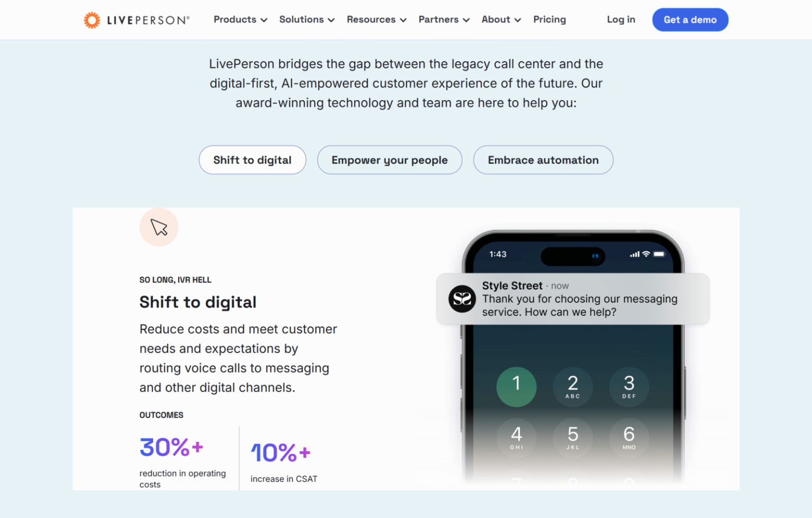Click the Get a demo button
The height and width of the screenshot is (518, 812).
tap(690, 20)
